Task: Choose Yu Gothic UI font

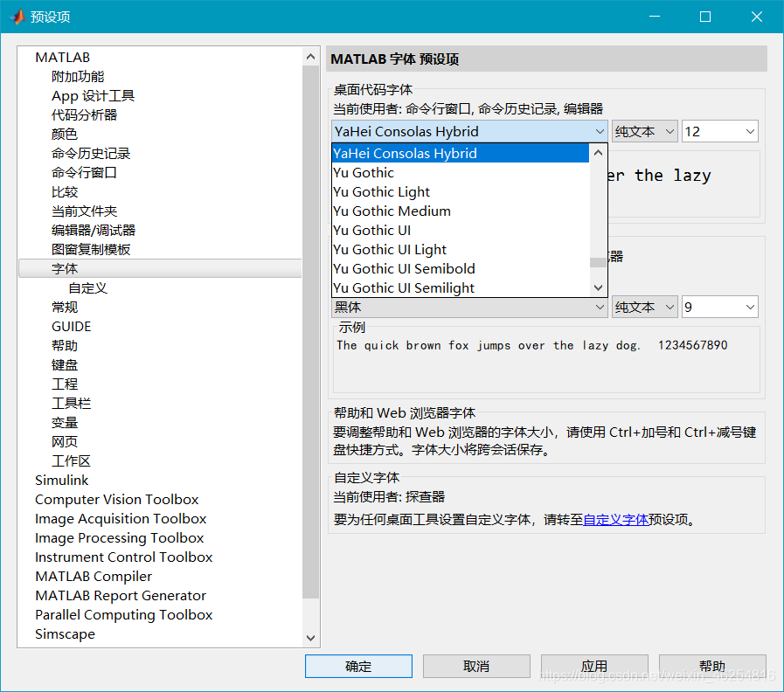Action: coord(461,230)
